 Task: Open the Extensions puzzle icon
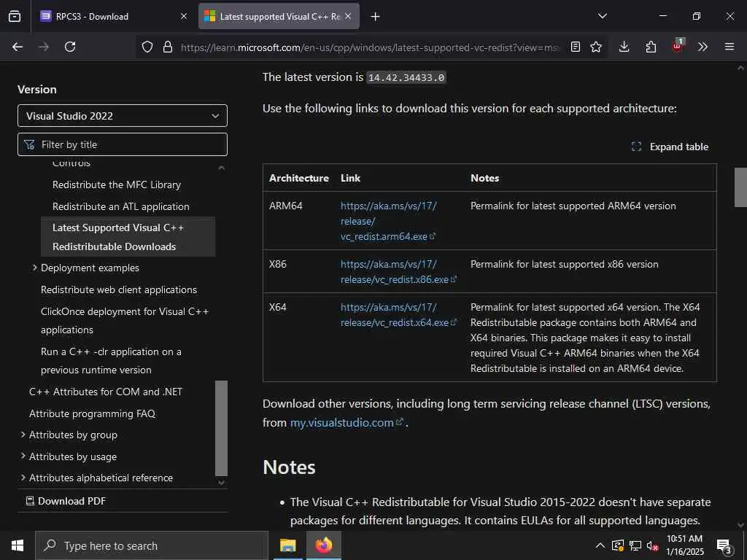(x=651, y=47)
